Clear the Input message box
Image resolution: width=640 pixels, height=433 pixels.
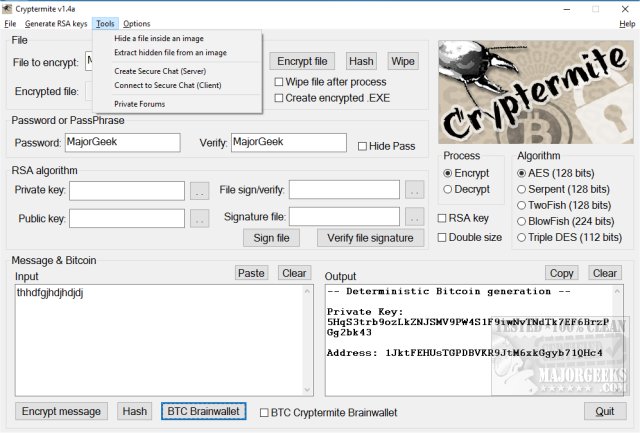[x=294, y=273]
